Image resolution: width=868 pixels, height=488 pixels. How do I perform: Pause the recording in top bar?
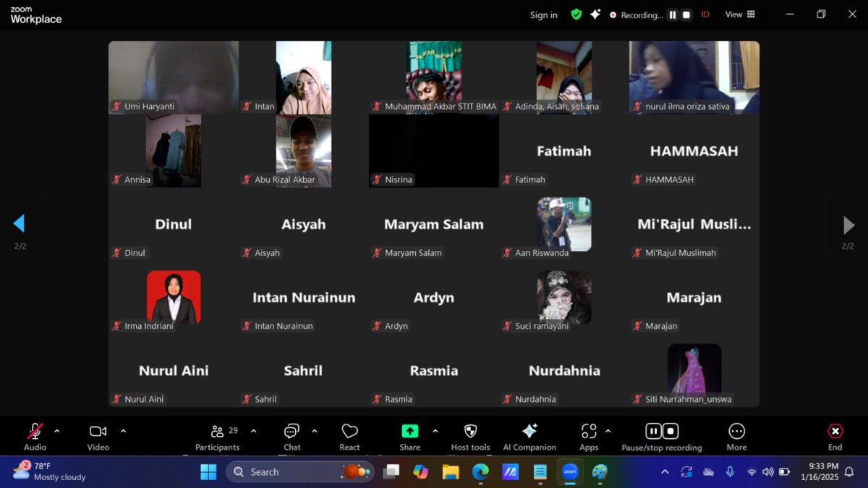point(673,14)
